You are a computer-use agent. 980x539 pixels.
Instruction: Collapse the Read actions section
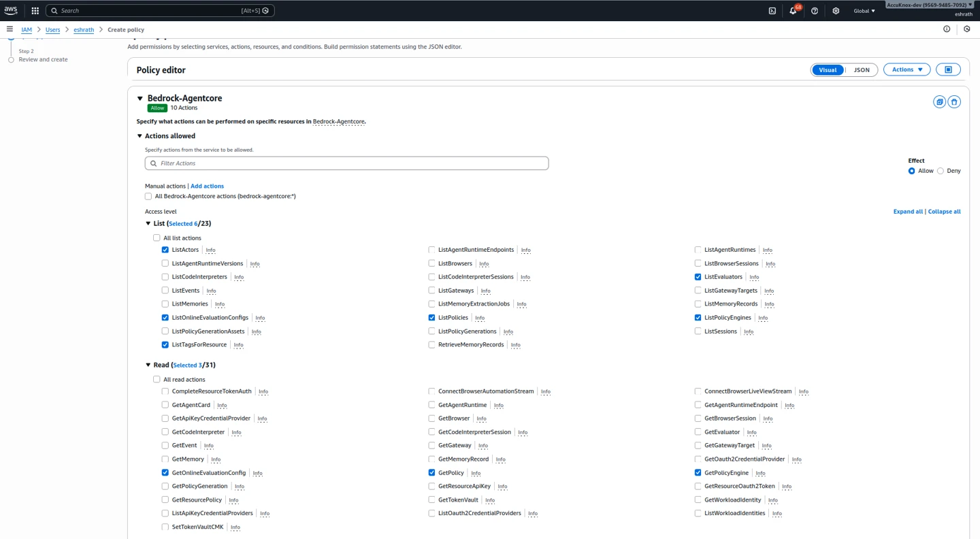click(x=148, y=365)
